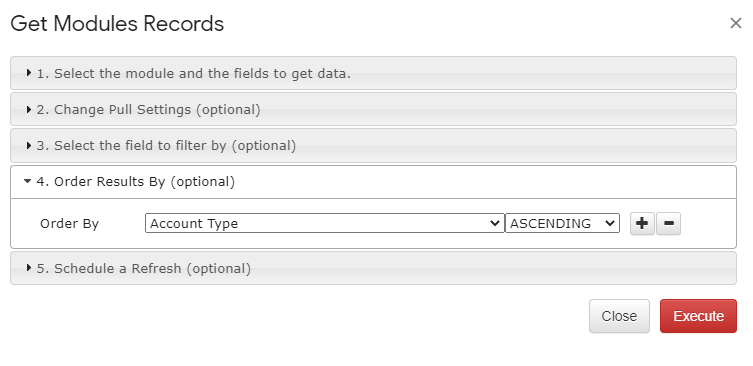753x366 pixels.
Task: Click the red Execute button
Action: [698, 316]
